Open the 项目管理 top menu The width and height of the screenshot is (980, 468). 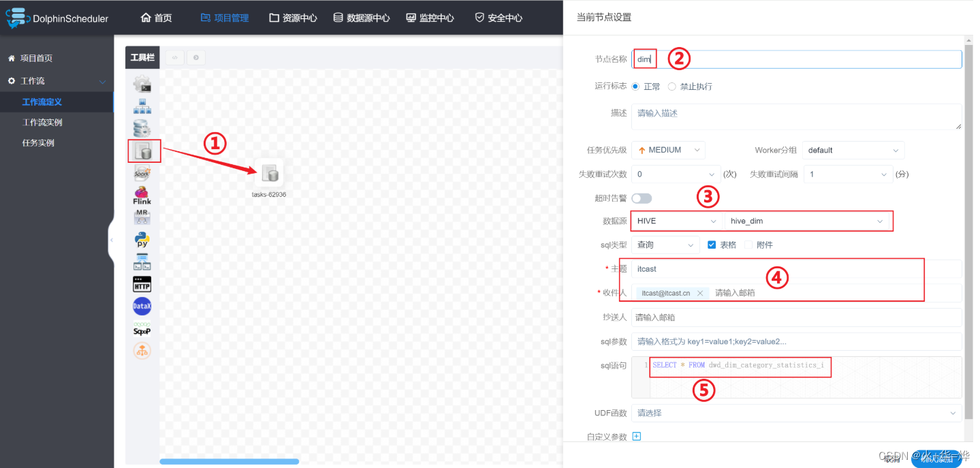coord(225,18)
